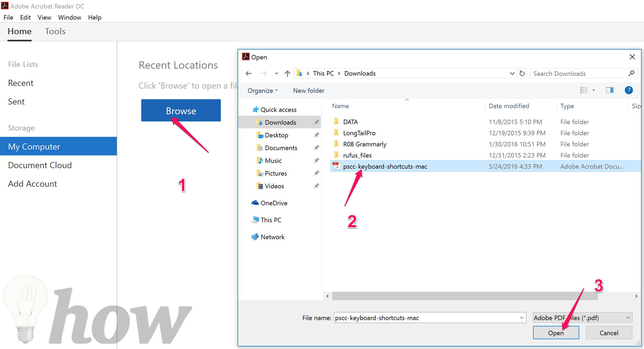The height and width of the screenshot is (349, 644).
Task: Open the View menu
Action: point(44,18)
